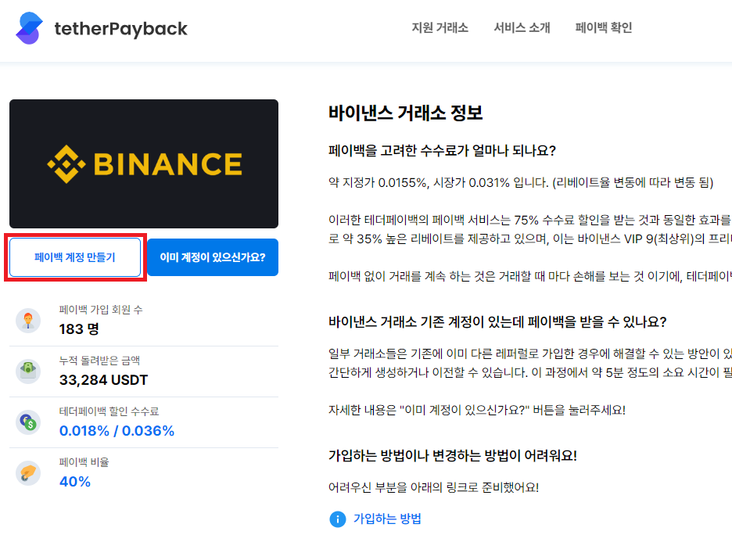732x560 pixels.
Task: Click the tetherPayback logo icon
Action: tap(29, 27)
